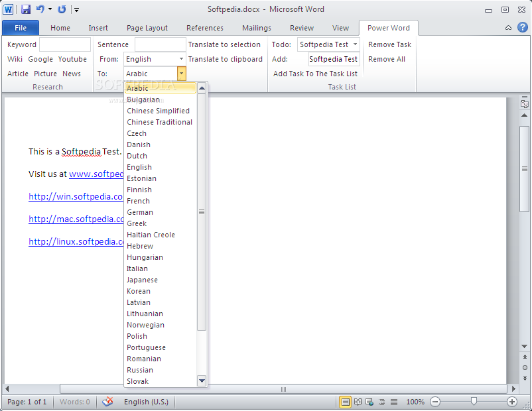Switch to Outline view icon

pos(381,402)
